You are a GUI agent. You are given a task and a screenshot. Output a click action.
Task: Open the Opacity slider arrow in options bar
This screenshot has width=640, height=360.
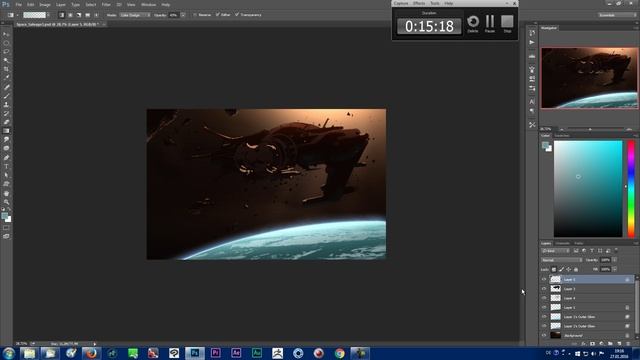click(183, 15)
